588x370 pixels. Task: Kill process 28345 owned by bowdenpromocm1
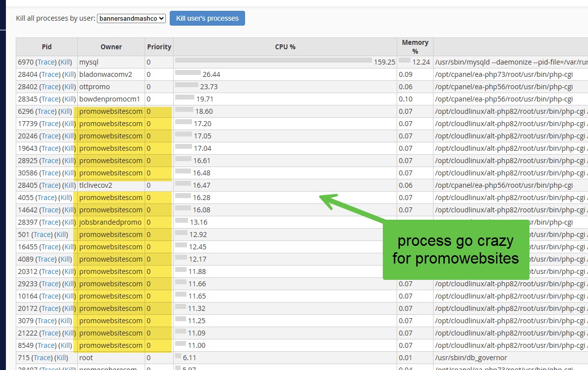coord(69,99)
